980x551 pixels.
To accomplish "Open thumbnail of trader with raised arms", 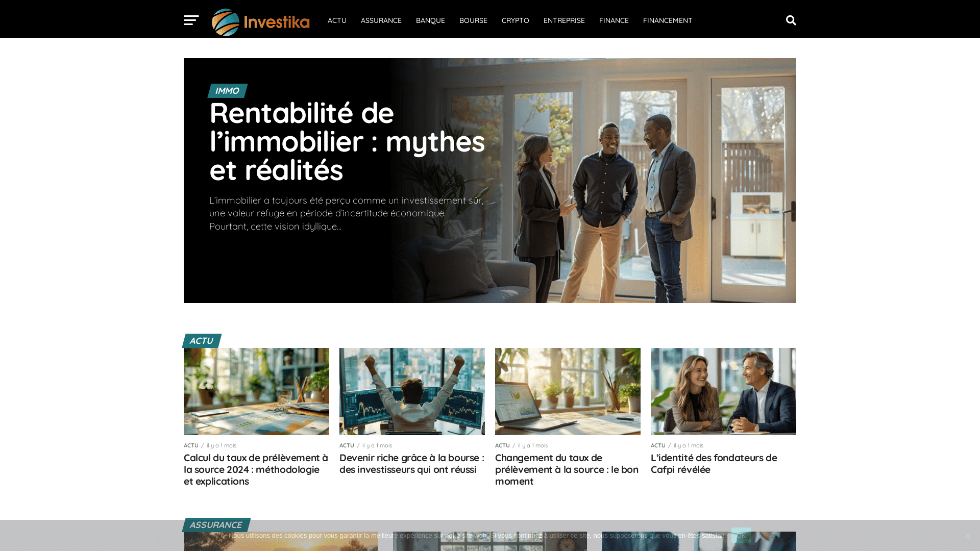I will (412, 391).
